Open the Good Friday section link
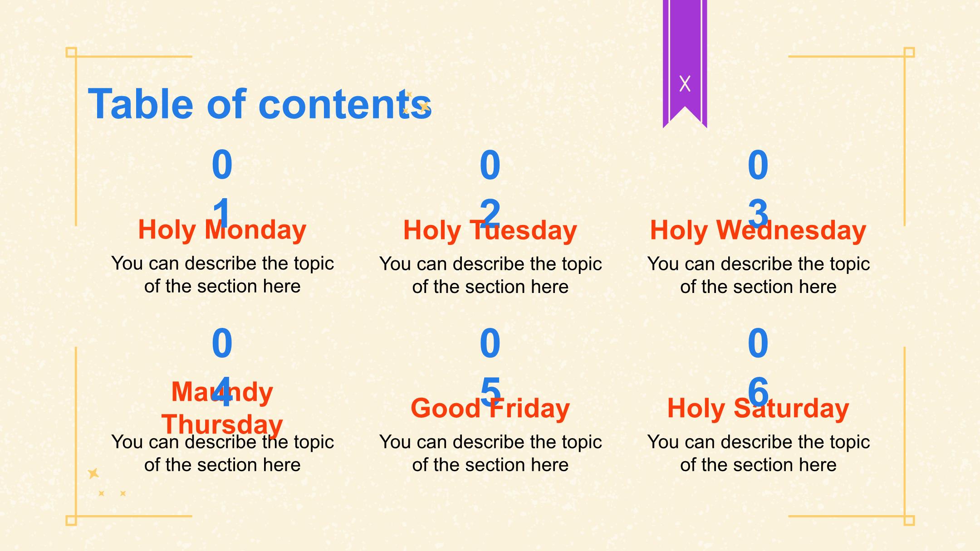Image resolution: width=980 pixels, height=551 pixels. point(490,408)
